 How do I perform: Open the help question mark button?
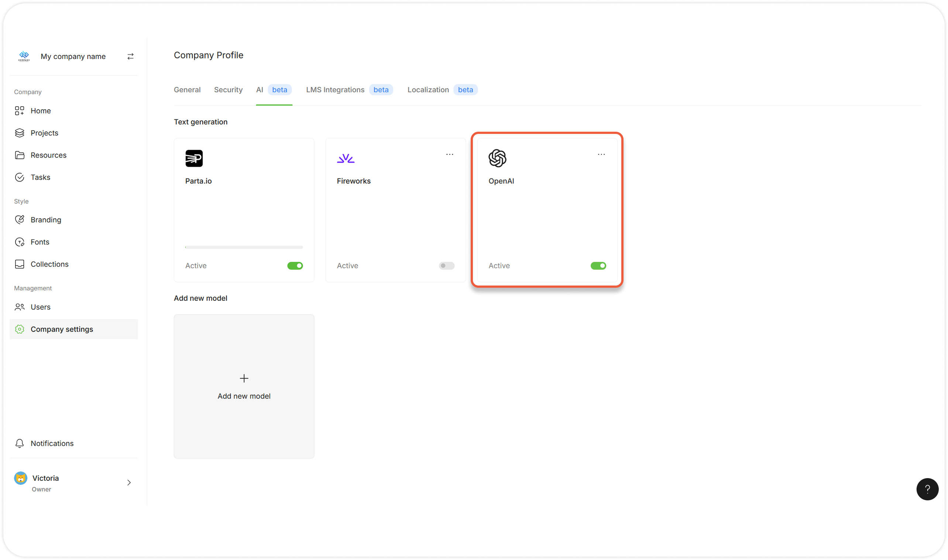pyautogui.click(x=927, y=489)
